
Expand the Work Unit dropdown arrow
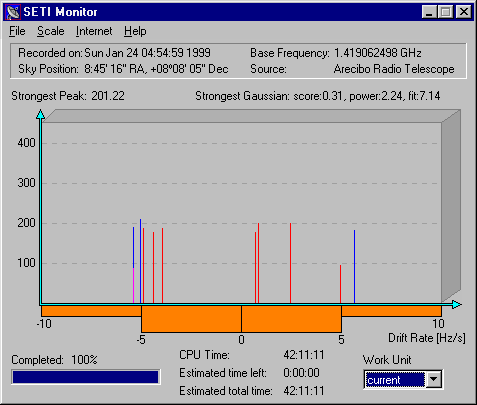434,379
